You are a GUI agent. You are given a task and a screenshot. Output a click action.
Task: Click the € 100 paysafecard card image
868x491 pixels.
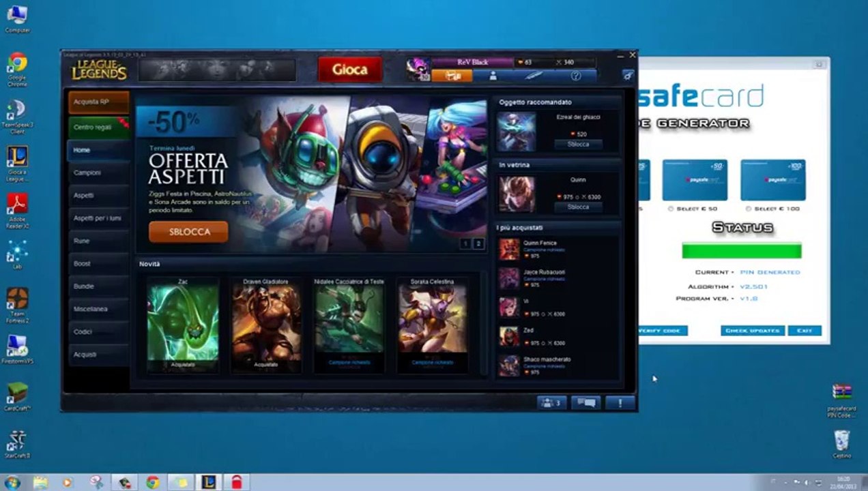772,180
